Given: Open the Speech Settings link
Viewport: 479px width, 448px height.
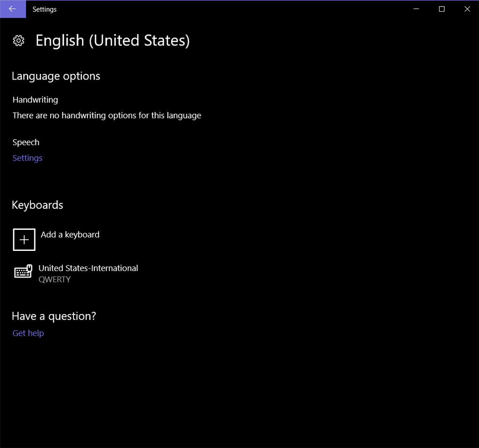Looking at the screenshot, I should tap(28, 158).
